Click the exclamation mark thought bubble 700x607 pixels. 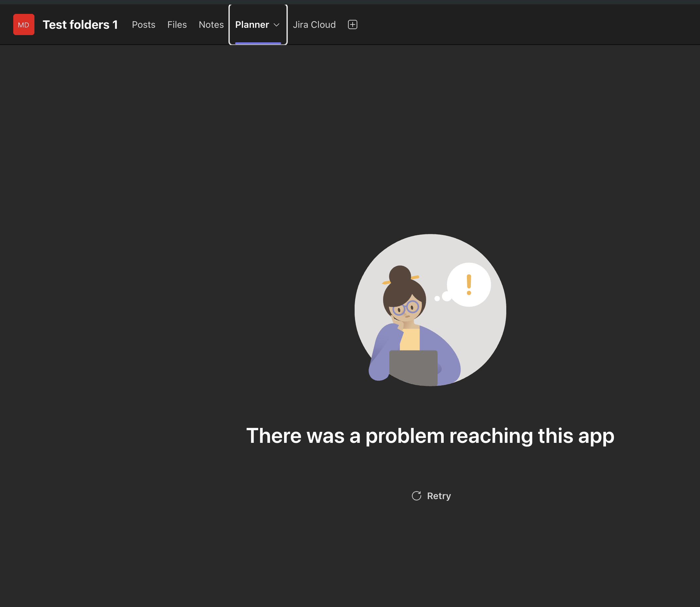469,285
